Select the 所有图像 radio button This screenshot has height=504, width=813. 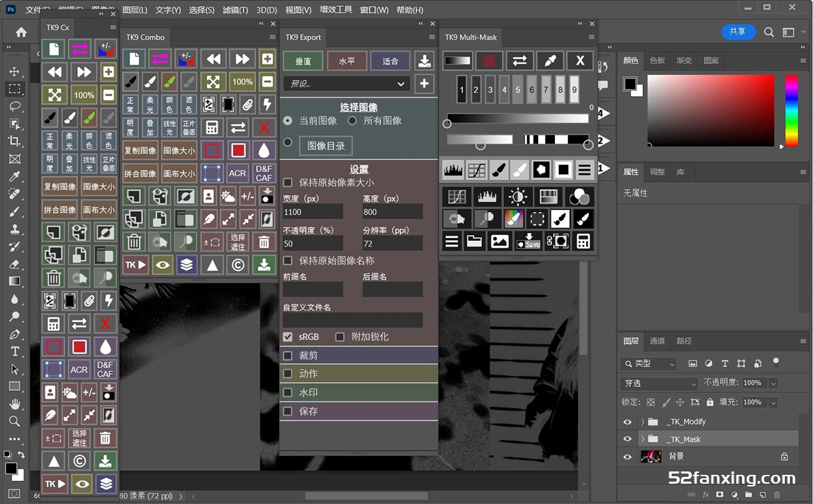[352, 121]
